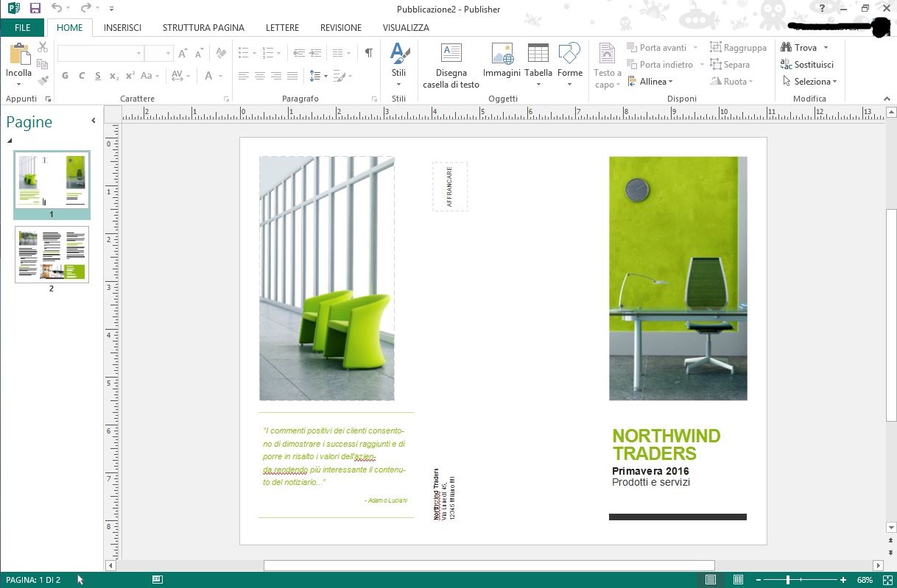
Task: Toggle align text right
Action: click(276, 76)
